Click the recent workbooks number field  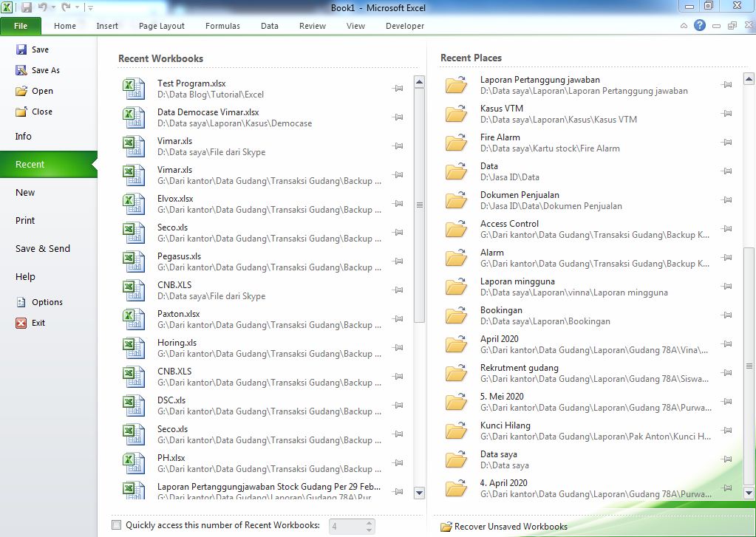pyautogui.click(x=346, y=527)
